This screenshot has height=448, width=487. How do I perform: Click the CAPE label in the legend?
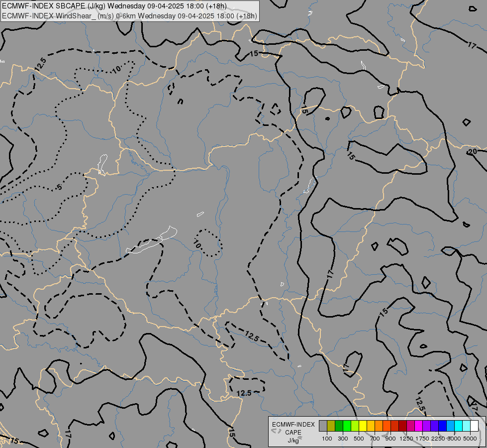(x=293, y=433)
